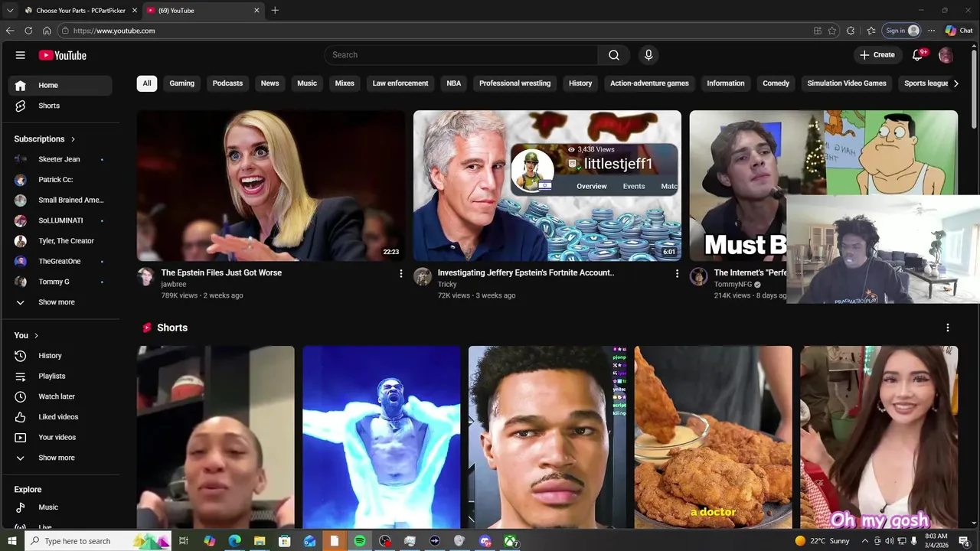Open Skeeter Jean subscription channel
980x551 pixels.
[x=60, y=159]
